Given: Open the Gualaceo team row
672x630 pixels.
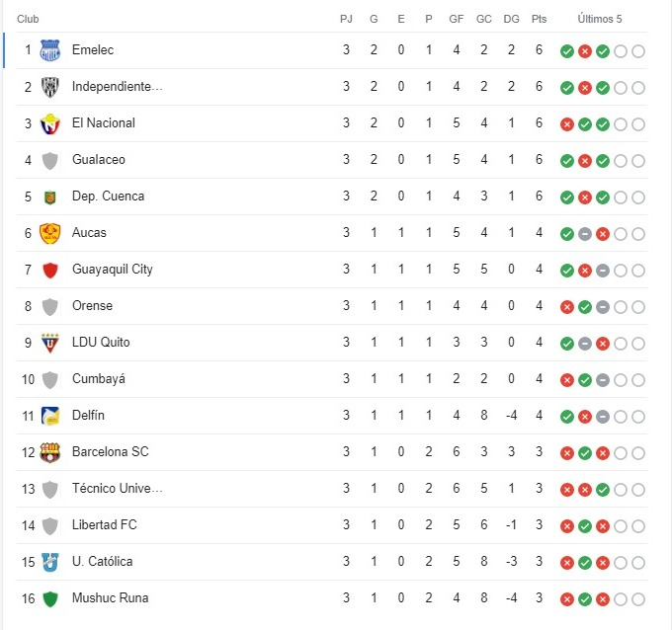Looking at the screenshot, I should tap(332, 160).
